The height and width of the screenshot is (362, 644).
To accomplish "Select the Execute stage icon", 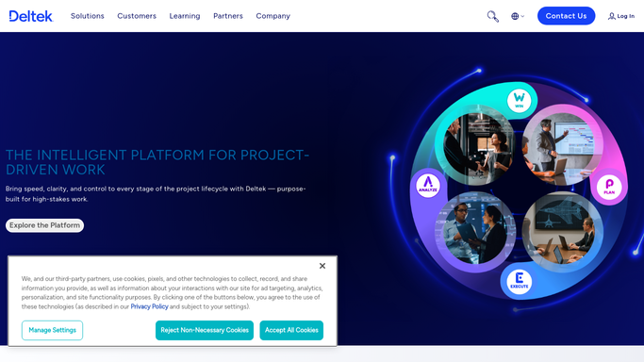I will [x=520, y=281].
